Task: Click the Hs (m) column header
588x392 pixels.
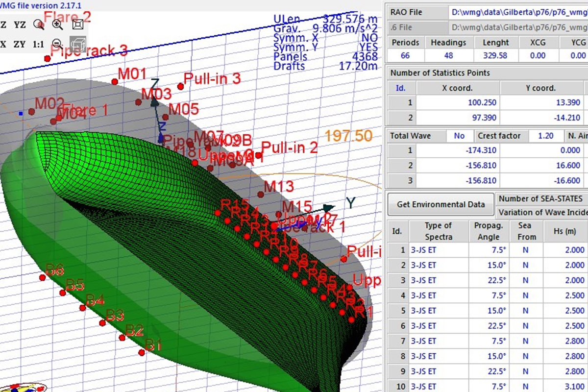Action: tap(565, 231)
